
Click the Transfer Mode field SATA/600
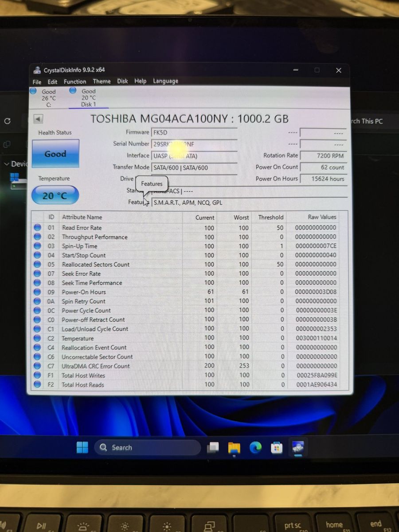click(194, 168)
